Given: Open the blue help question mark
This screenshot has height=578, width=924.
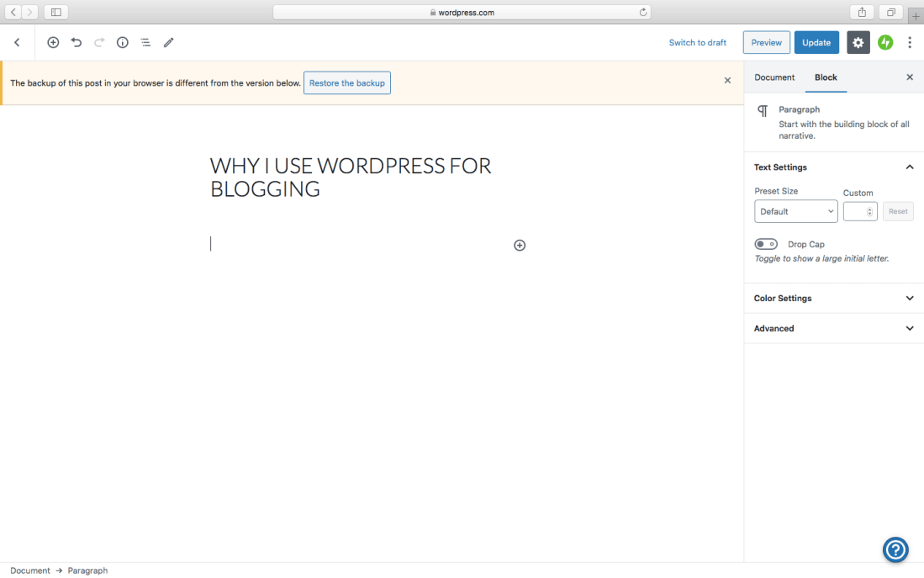Looking at the screenshot, I should (x=895, y=550).
